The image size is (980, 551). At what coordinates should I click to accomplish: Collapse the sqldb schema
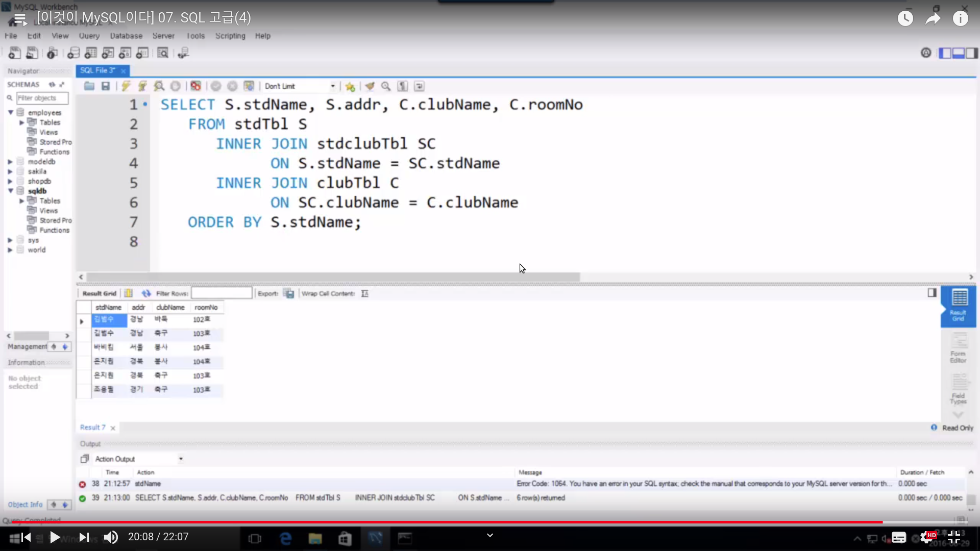click(10, 191)
